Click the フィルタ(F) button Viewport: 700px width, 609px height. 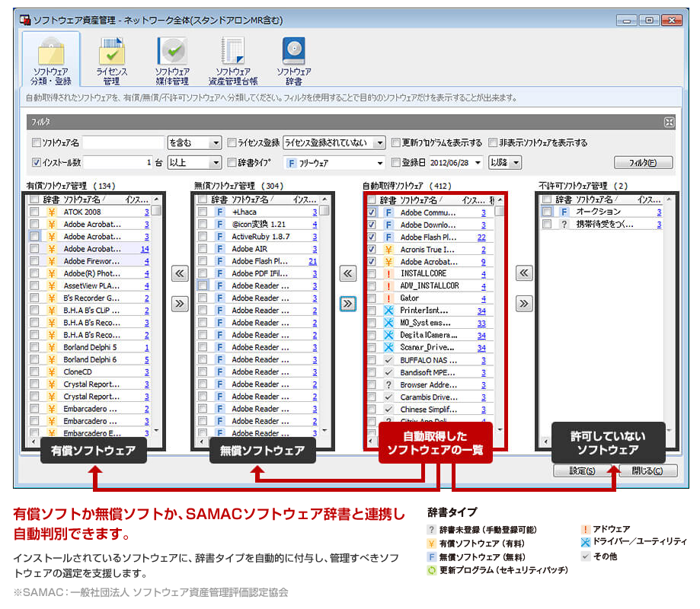644,163
